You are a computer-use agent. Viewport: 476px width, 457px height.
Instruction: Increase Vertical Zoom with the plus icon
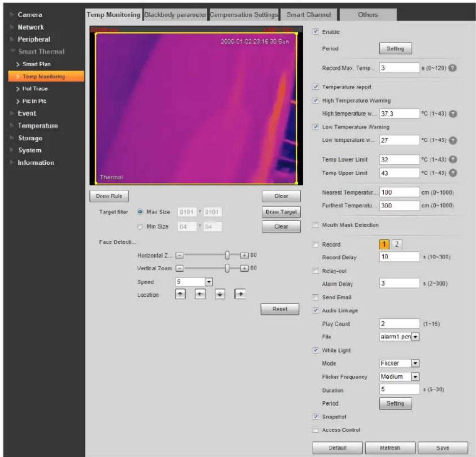tap(245, 268)
